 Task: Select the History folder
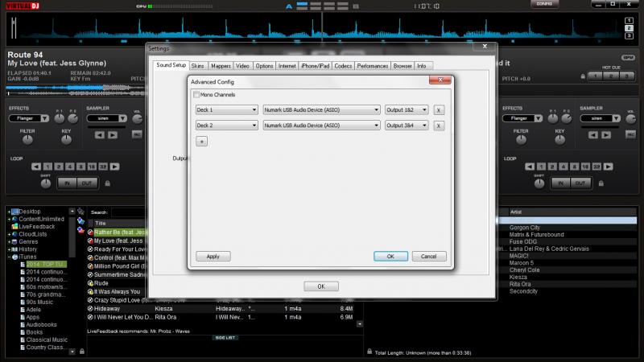tap(28, 249)
